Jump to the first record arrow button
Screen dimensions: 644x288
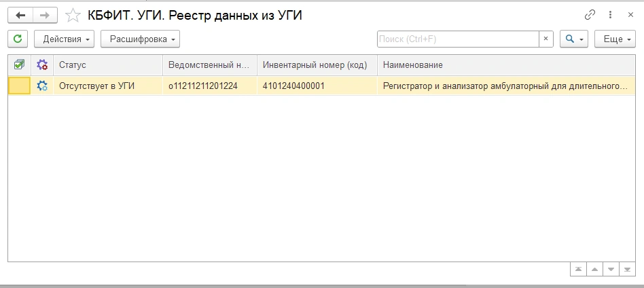pos(578,270)
